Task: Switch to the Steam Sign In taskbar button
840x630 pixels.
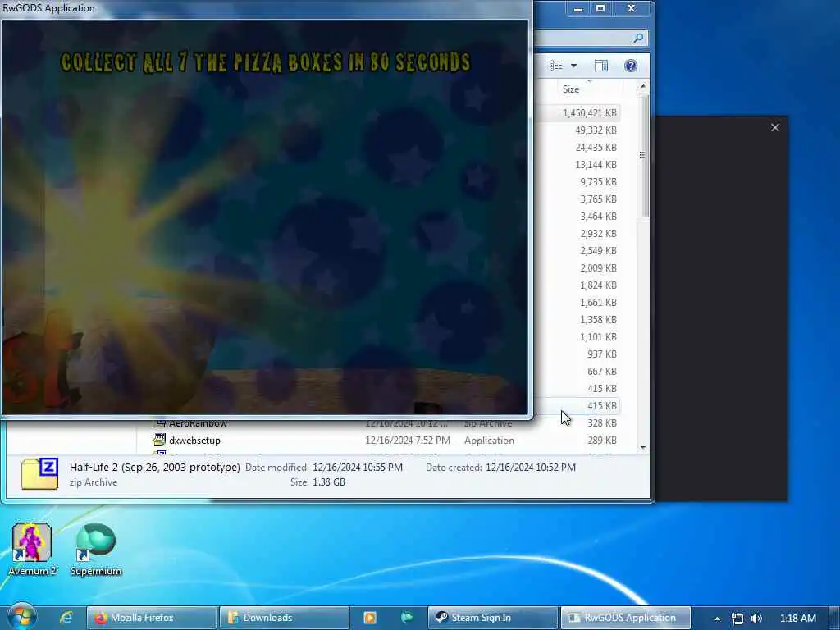Action: coord(492,618)
